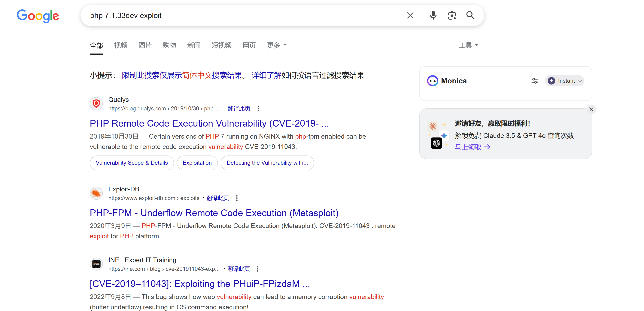Click the www.exploit-db.com URL breadcrumb

[154, 198]
